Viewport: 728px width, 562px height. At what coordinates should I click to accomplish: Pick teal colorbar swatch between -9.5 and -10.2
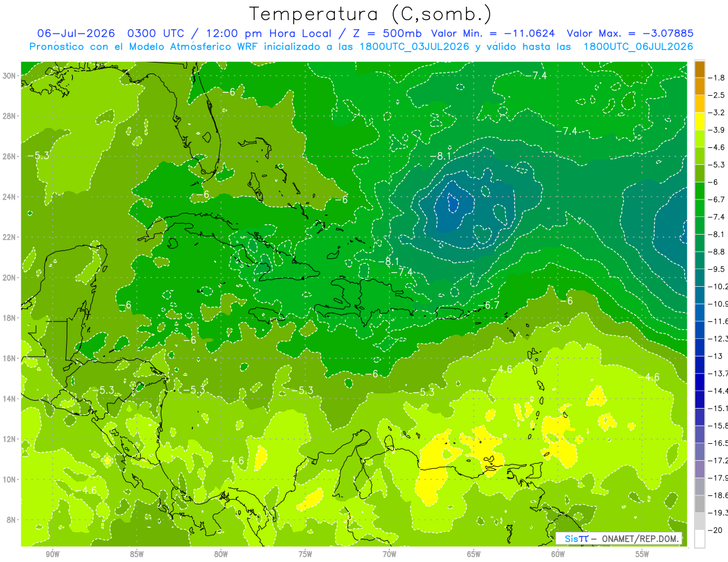point(699,277)
